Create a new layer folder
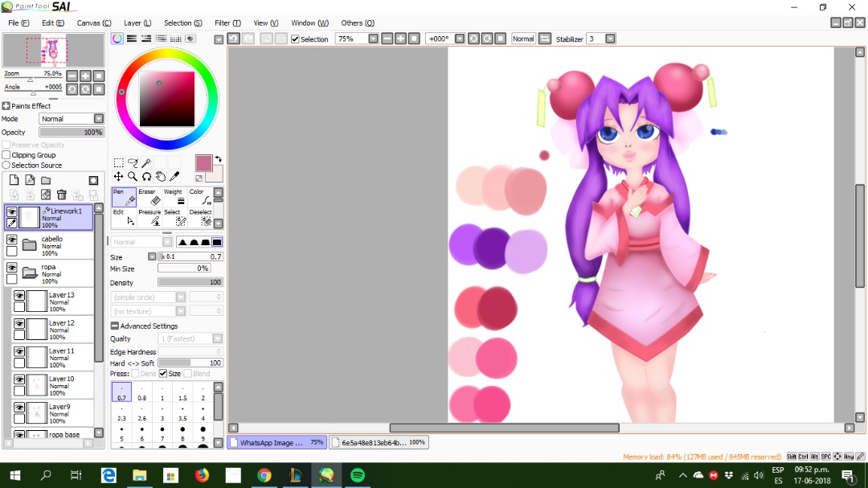This screenshot has height=488, width=868. tap(46, 180)
